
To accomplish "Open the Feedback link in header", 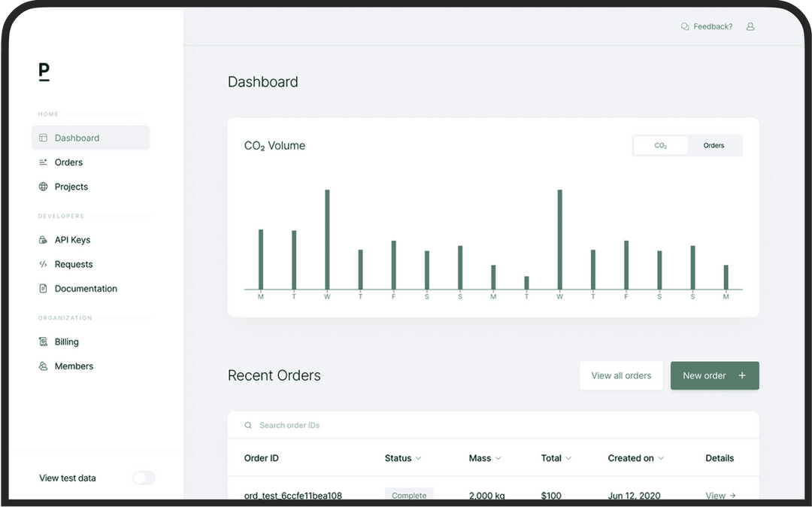I will click(706, 27).
